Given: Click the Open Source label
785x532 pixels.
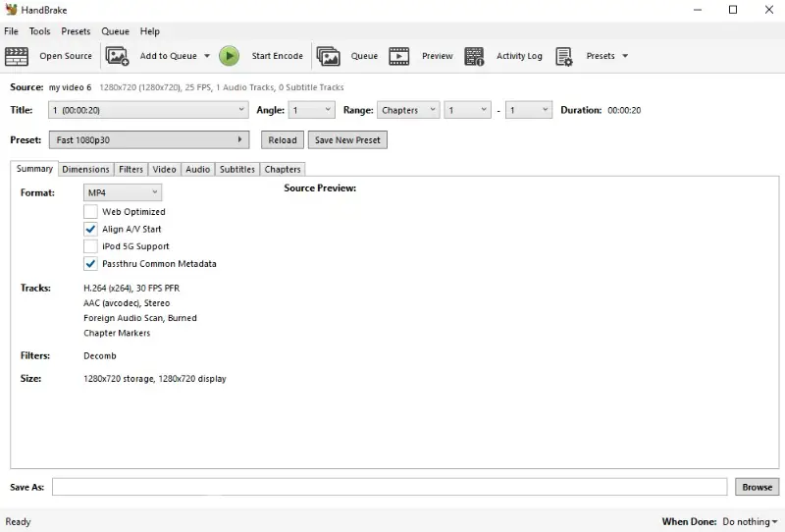Looking at the screenshot, I should coord(66,56).
